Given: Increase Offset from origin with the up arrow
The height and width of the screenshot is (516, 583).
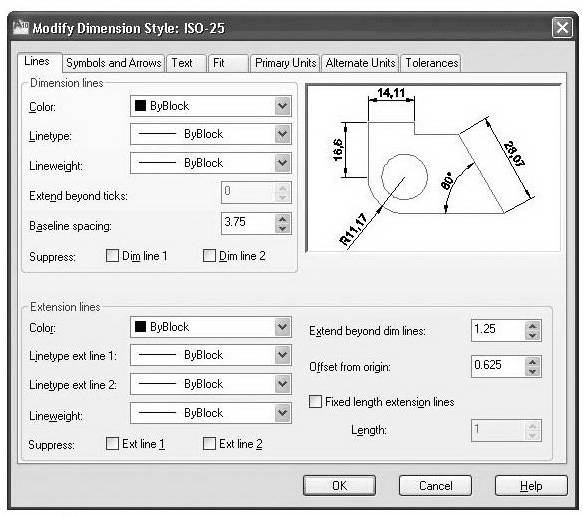Looking at the screenshot, I should (532, 362).
